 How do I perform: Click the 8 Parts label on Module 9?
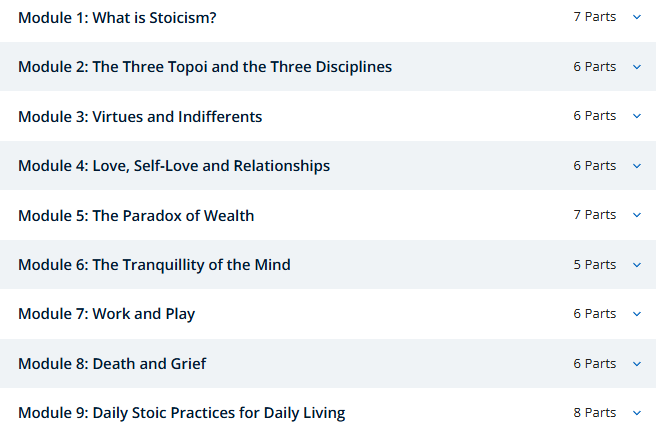point(594,413)
